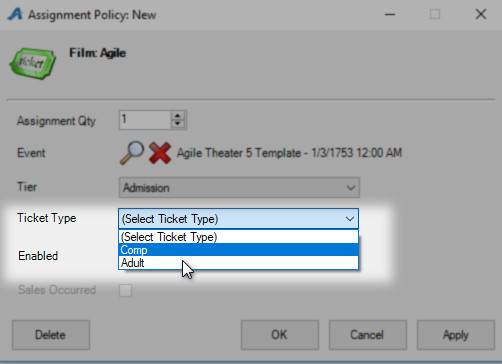Click the Cancel button
The image size is (502, 364).
pyautogui.click(x=367, y=335)
